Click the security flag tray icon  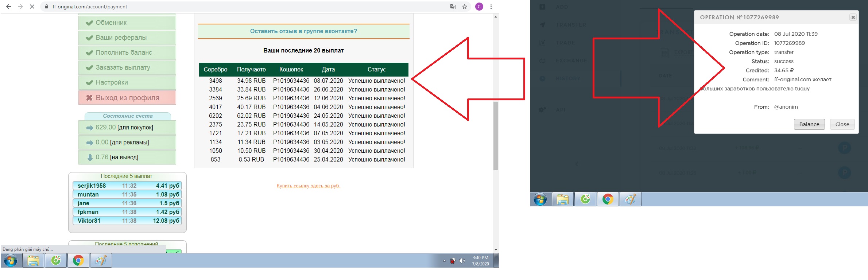pyautogui.click(x=453, y=261)
